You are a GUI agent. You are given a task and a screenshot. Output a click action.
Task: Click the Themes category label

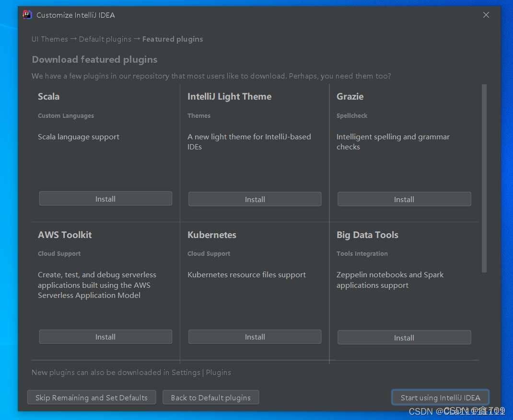point(199,116)
